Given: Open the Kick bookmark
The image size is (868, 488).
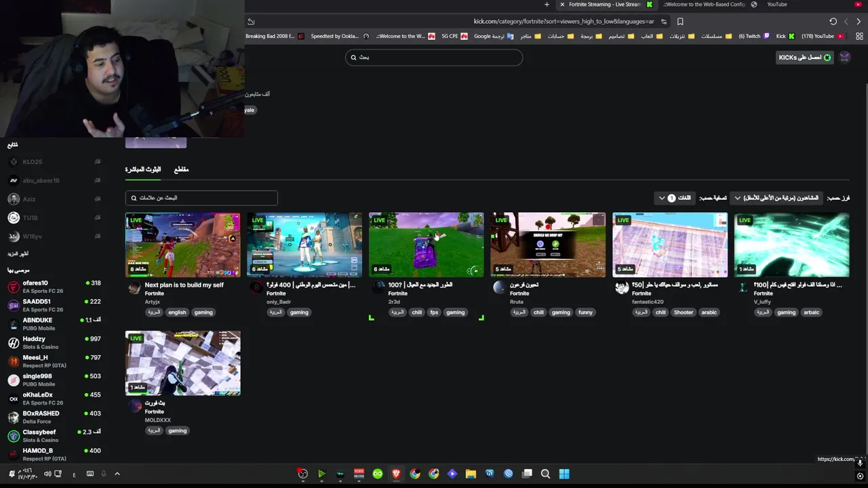Looking at the screenshot, I should 785,37.
